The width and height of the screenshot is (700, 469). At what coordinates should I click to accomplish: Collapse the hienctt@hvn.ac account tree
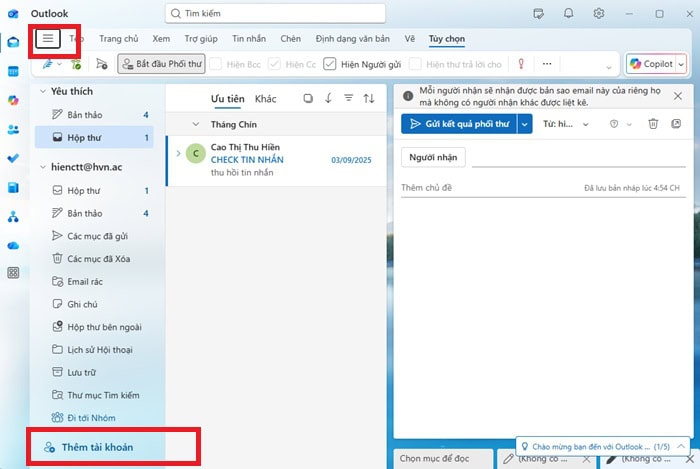click(43, 167)
